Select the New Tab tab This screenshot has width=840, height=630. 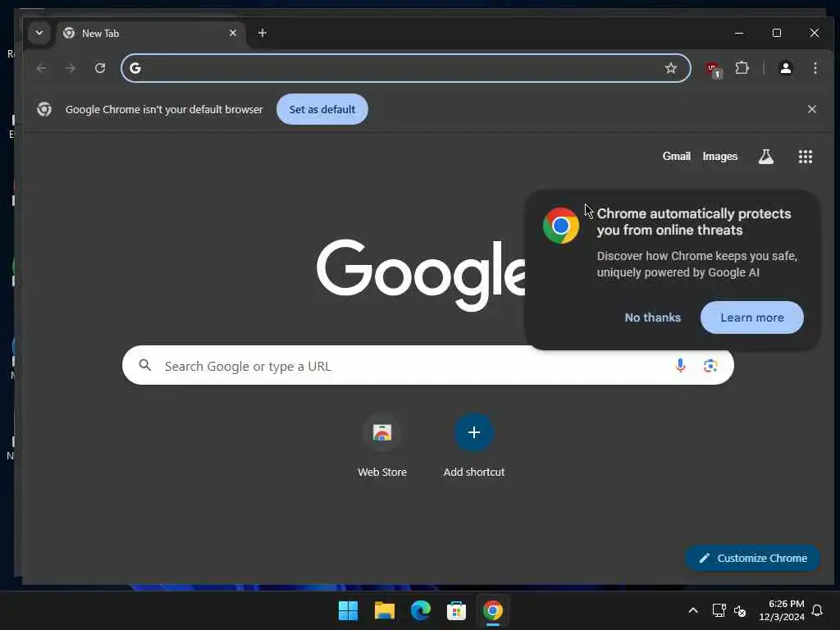point(151,33)
